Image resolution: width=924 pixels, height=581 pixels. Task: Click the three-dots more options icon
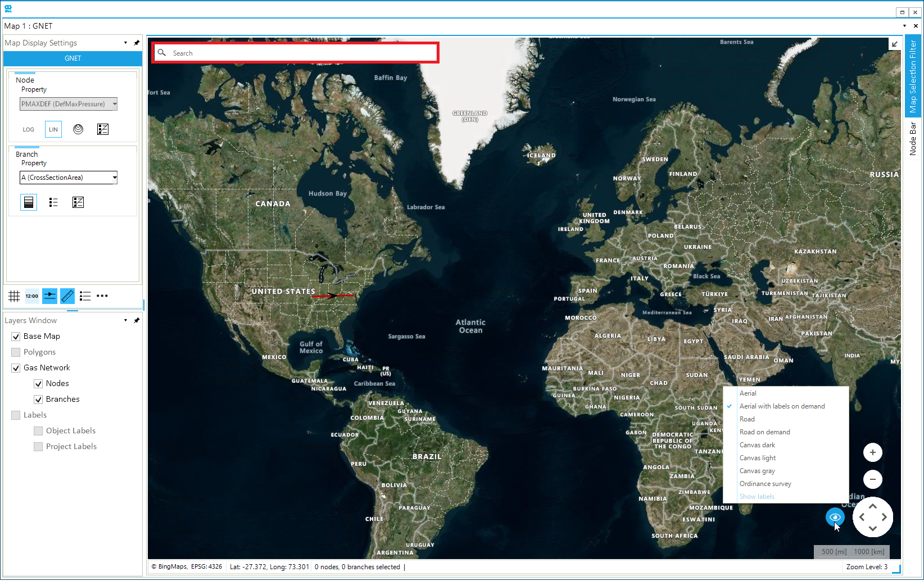coord(102,296)
